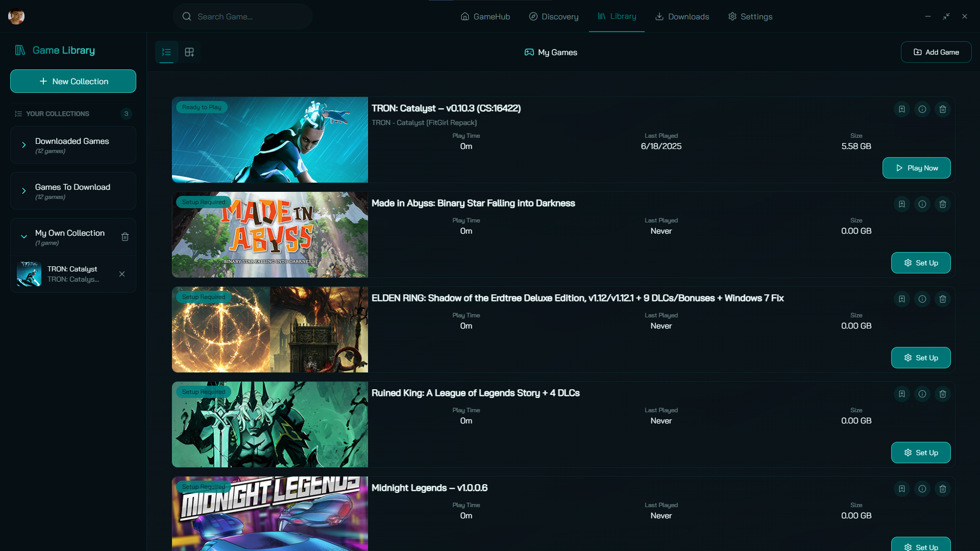
Task: Click My Games heading
Action: (557, 52)
